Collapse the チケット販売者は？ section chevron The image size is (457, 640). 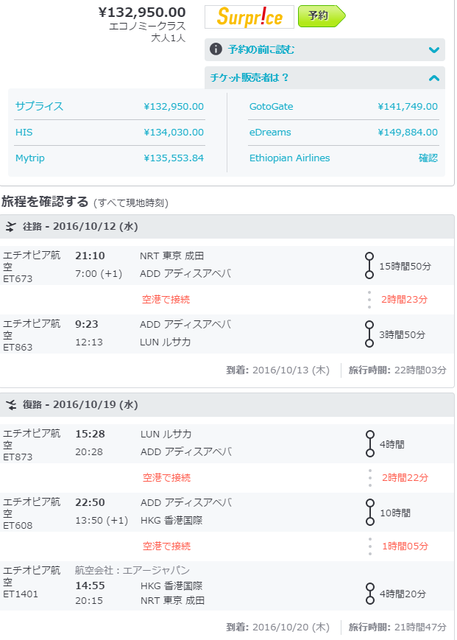434,78
